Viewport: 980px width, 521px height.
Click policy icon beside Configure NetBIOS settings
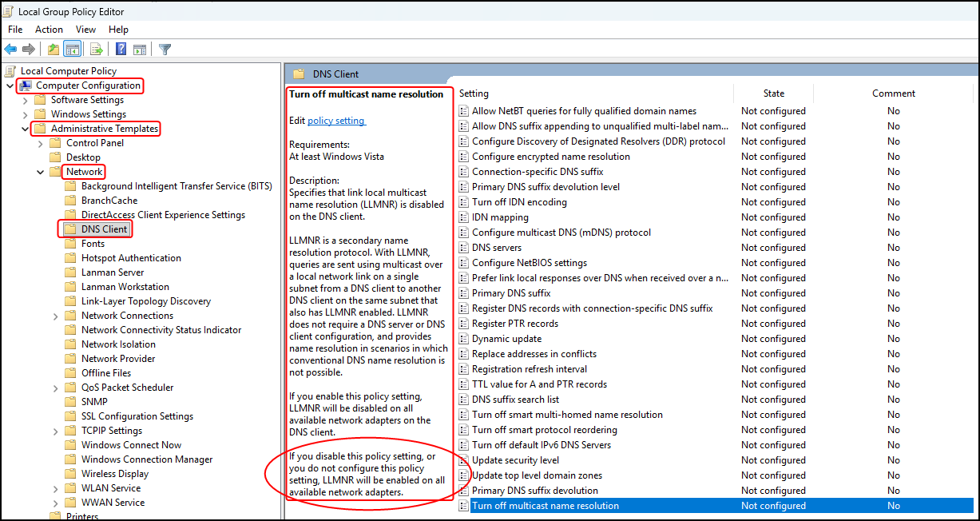point(463,263)
